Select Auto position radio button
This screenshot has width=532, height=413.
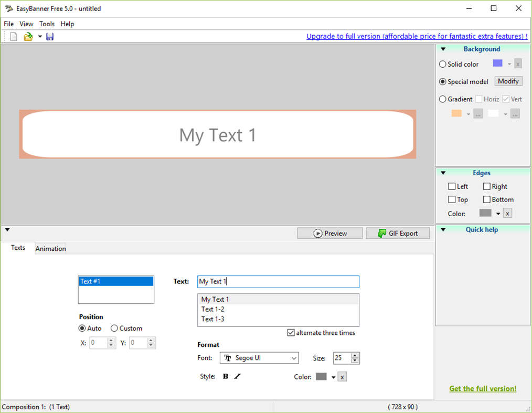click(82, 328)
